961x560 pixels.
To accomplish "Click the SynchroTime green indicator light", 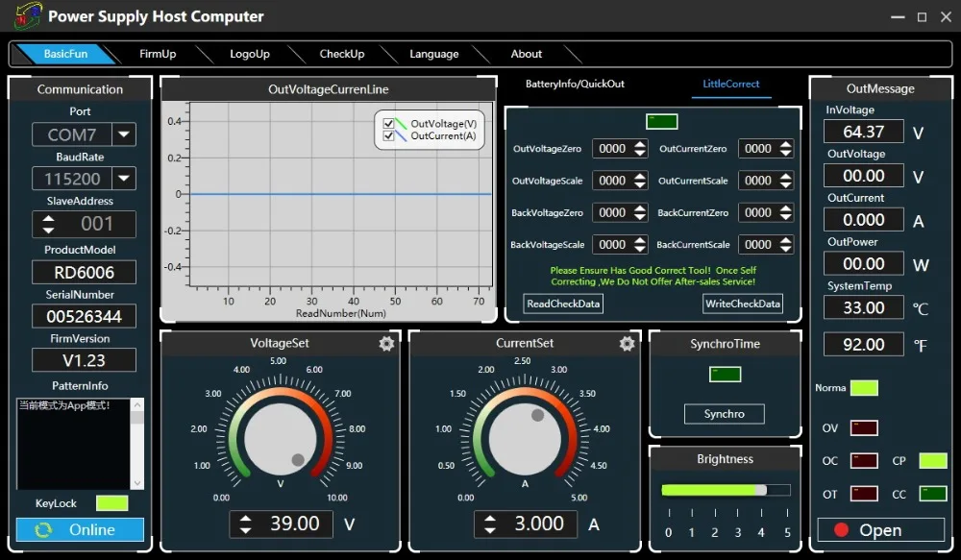I will pyautogui.click(x=725, y=375).
